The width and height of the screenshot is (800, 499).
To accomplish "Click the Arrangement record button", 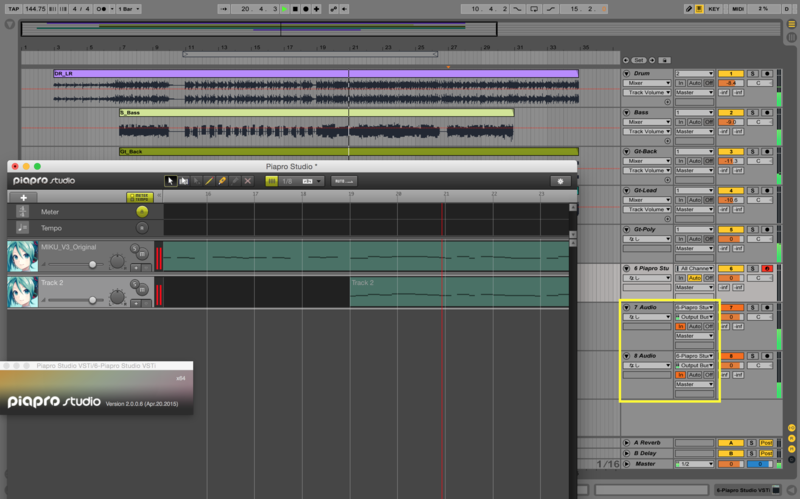I will point(306,9).
